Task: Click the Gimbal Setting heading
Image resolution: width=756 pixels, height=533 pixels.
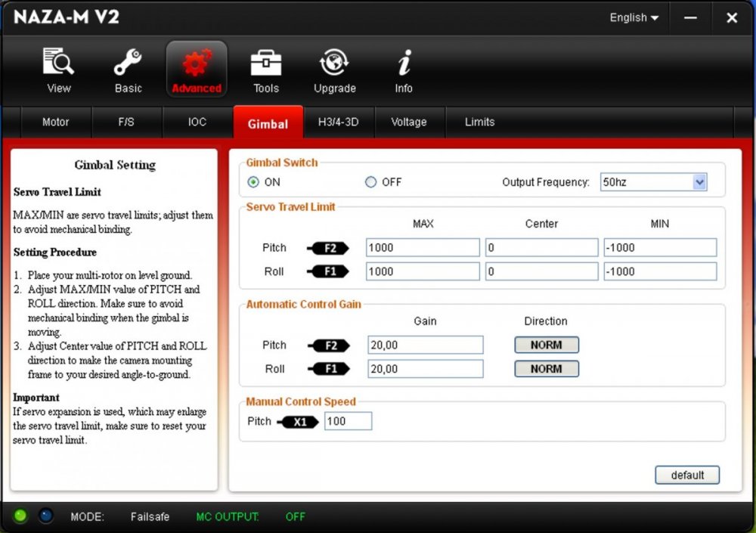Action: click(x=115, y=165)
